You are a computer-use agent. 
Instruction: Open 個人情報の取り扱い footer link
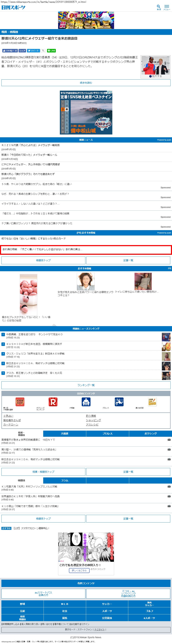point(30,624)
